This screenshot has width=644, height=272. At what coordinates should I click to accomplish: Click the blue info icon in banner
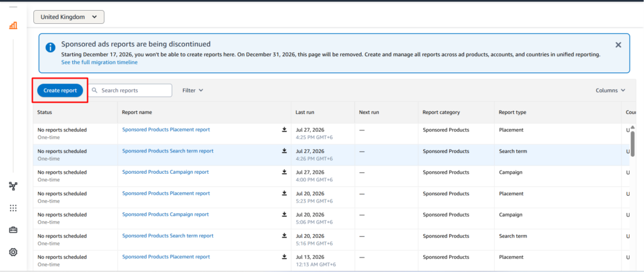50,47
